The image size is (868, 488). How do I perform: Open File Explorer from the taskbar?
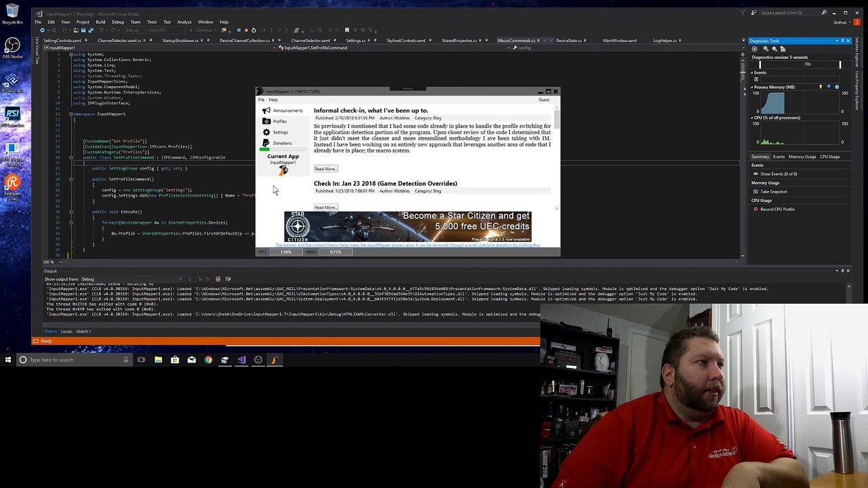click(x=158, y=360)
